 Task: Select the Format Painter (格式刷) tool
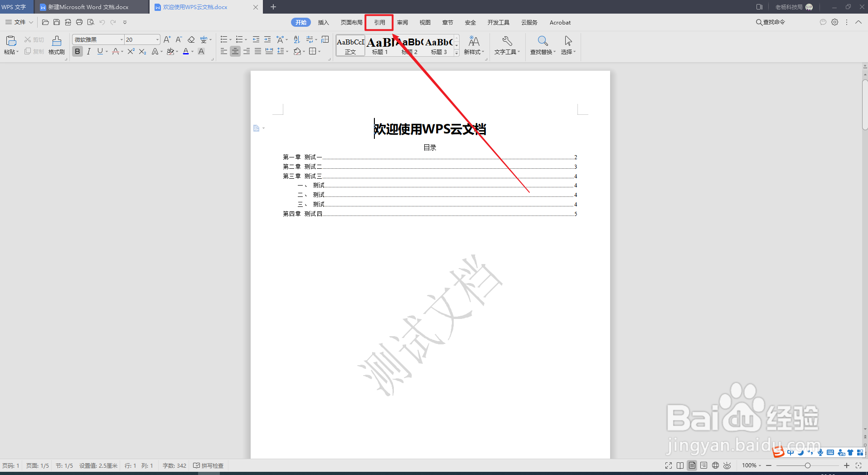tap(57, 45)
